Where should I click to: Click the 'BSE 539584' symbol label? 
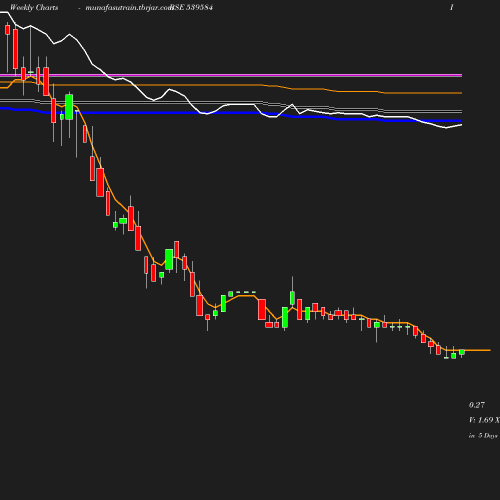click(x=191, y=8)
